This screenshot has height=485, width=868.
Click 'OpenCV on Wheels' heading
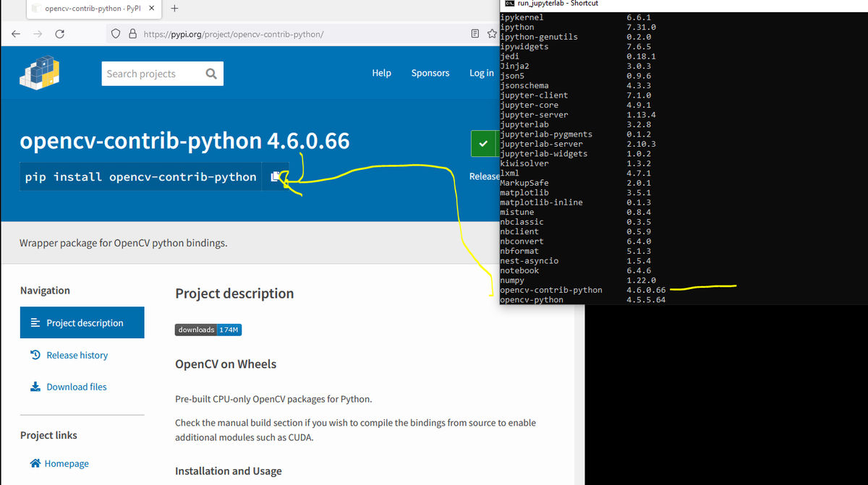[x=226, y=364]
